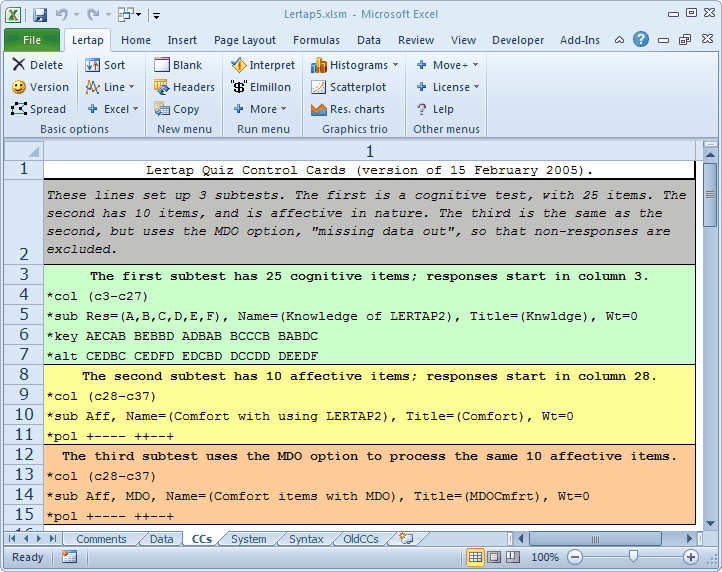Click the Insert Worksheet tab icon
This screenshot has height=572, width=722.
[x=406, y=538]
